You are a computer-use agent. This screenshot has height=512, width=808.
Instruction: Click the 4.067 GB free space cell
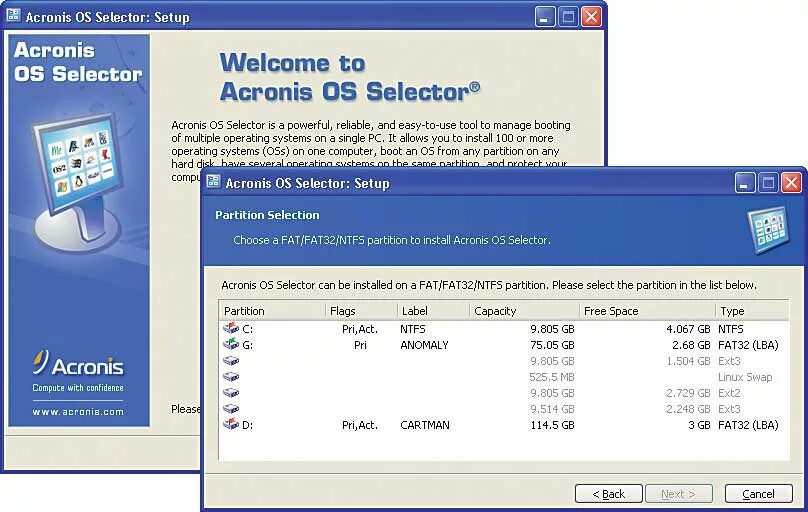point(688,329)
